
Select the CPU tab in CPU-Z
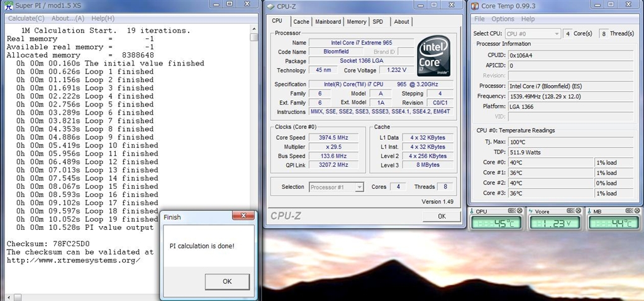coord(277,21)
